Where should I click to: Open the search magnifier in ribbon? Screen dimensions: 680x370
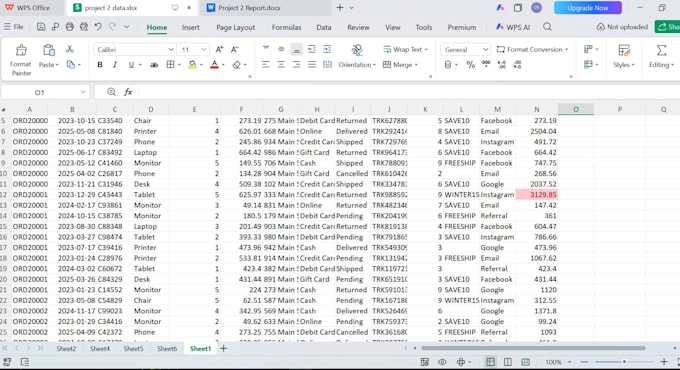point(547,27)
